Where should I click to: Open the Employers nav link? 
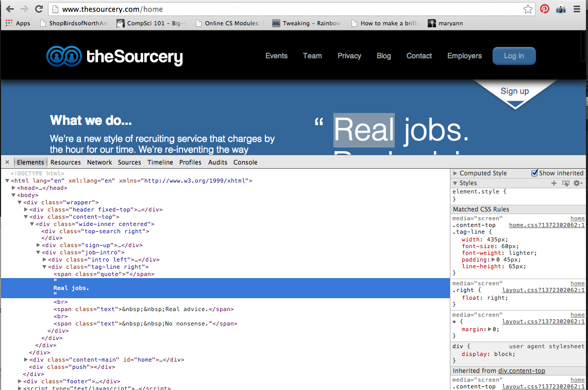pyautogui.click(x=464, y=56)
